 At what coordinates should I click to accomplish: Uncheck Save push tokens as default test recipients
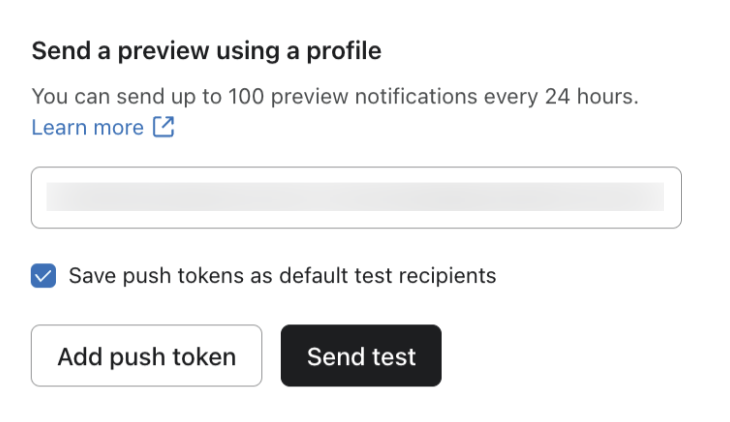tap(44, 276)
